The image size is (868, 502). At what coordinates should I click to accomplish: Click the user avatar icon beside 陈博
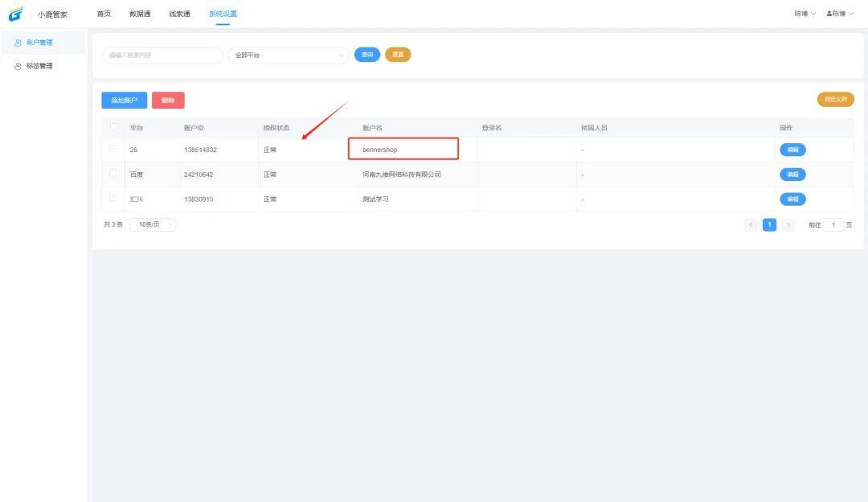[829, 14]
